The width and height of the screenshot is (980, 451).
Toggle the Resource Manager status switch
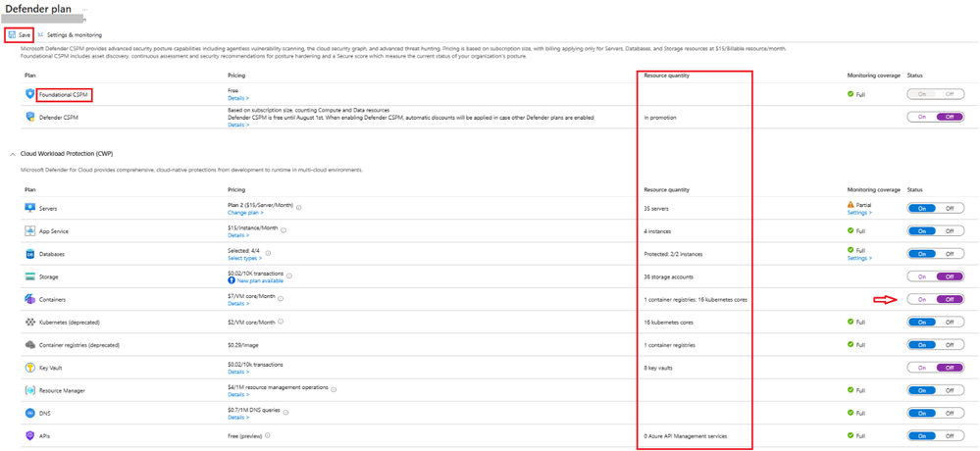pos(935,390)
